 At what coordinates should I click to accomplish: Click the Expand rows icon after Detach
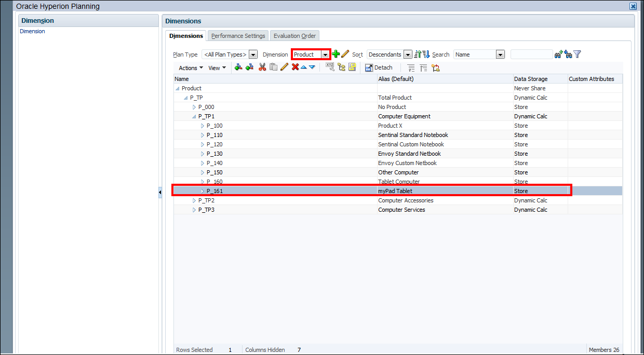pos(411,68)
